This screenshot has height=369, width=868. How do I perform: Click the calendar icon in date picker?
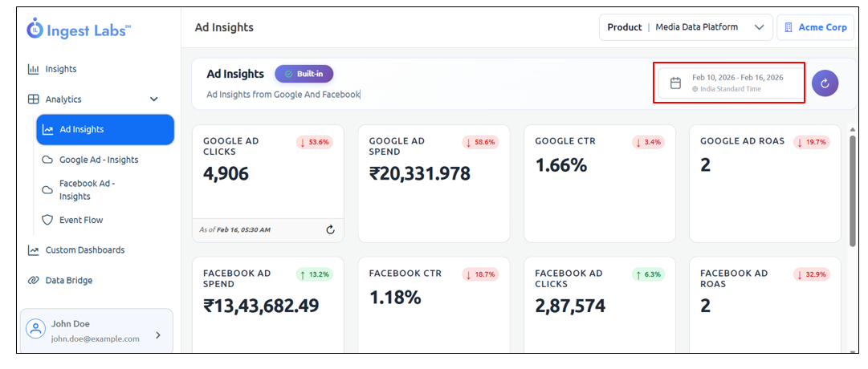point(675,83)
